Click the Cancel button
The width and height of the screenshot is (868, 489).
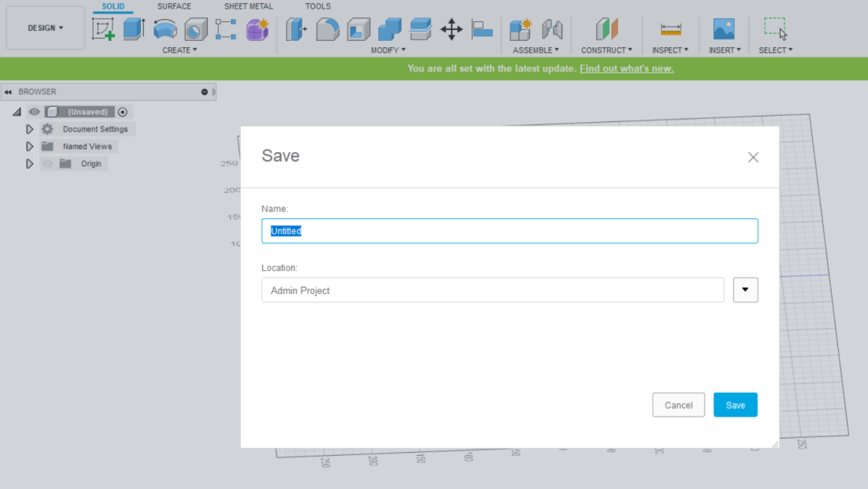click(x=678, y=405)
